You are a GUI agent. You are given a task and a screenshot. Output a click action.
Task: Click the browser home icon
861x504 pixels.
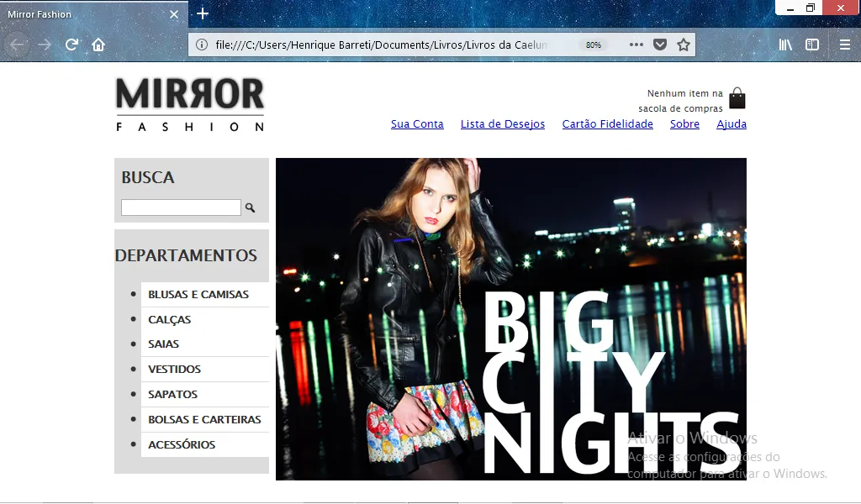point(98,45)
